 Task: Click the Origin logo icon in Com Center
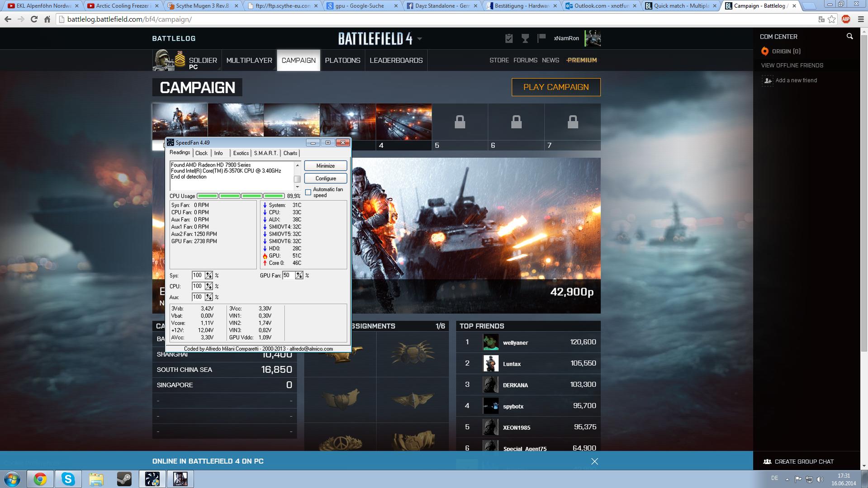tap(765, 51)
